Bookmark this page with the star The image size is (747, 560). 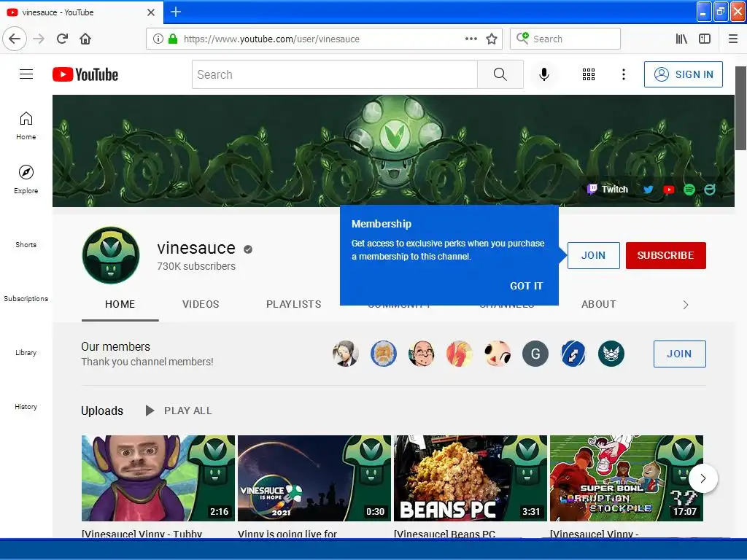(492, 39)
